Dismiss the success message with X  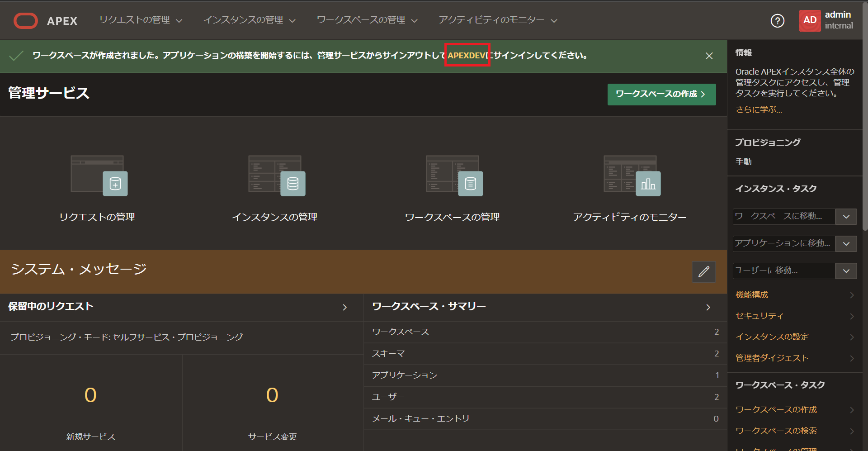709,56
